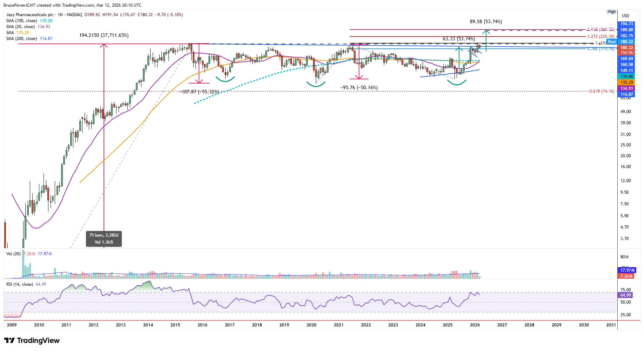644x351 pixels.
Task: Click the TradingView logo icon at bottom
Action: click(x=9, y=340)
